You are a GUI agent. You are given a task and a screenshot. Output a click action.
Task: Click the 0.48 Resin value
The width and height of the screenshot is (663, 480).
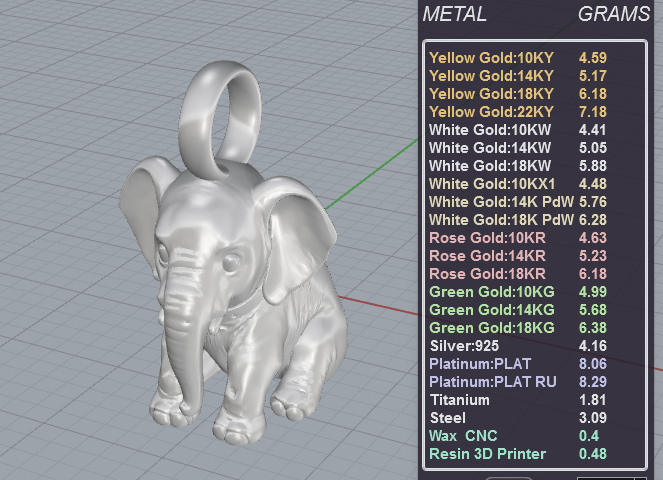pos(593,454)
